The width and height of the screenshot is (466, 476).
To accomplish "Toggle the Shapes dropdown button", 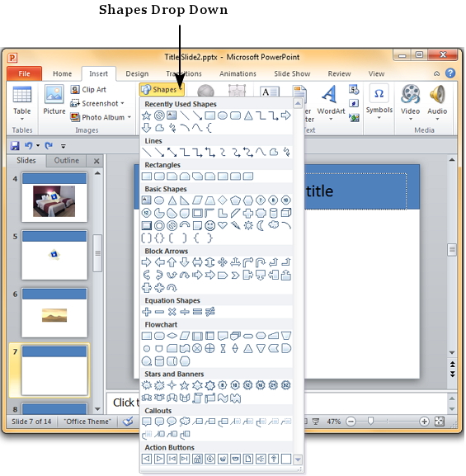I will (162, 90).
